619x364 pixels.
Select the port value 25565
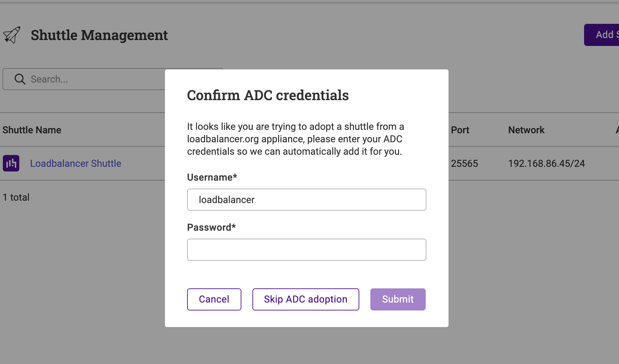coord(464,163)
